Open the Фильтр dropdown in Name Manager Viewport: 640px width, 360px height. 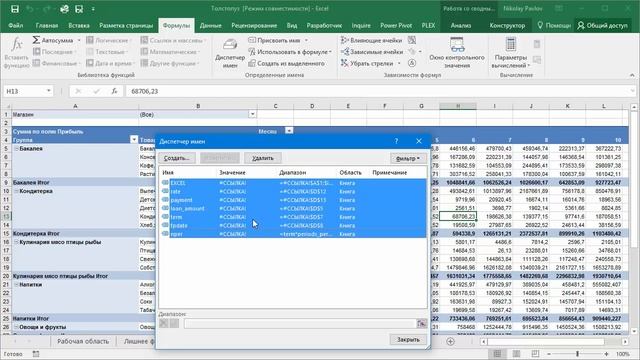[408, 158]
